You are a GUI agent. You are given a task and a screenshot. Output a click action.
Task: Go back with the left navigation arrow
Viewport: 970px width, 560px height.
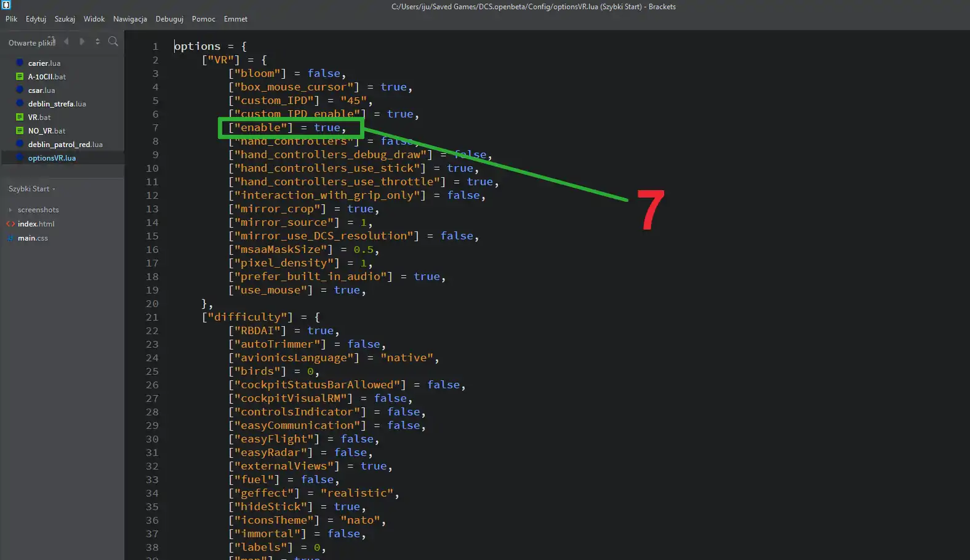click(x=66, y=41)
